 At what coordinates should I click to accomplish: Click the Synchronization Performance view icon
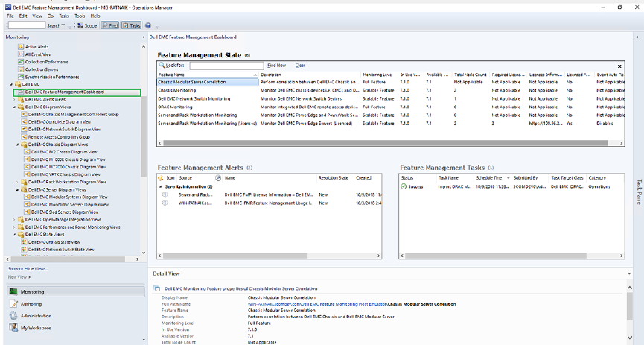point(21,77)
